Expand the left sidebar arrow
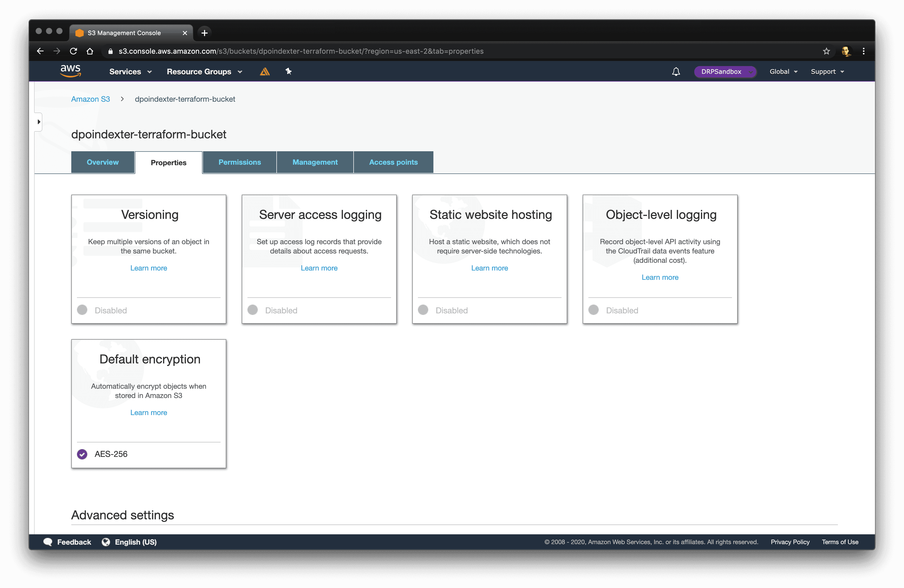 39,122
